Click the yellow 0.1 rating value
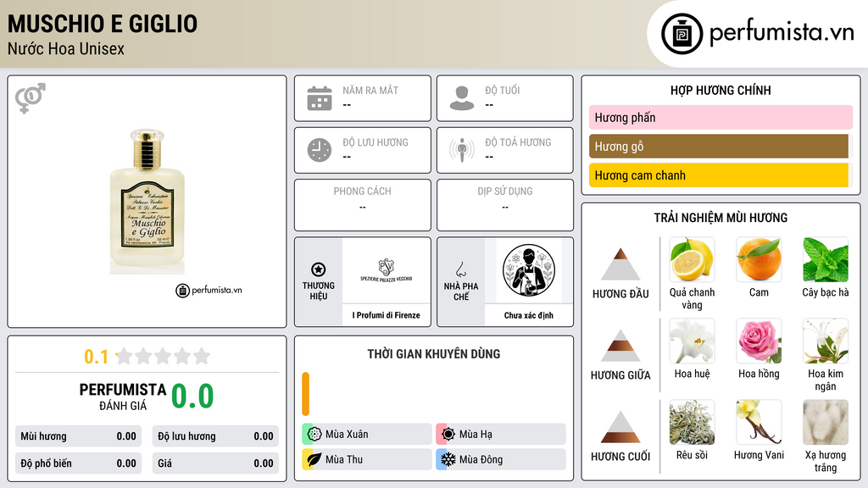868x488 pixels. (x=96, y=357)
